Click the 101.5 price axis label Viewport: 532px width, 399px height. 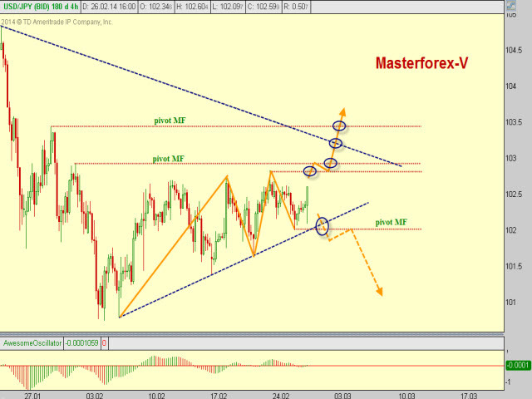[x=513, y=266]
